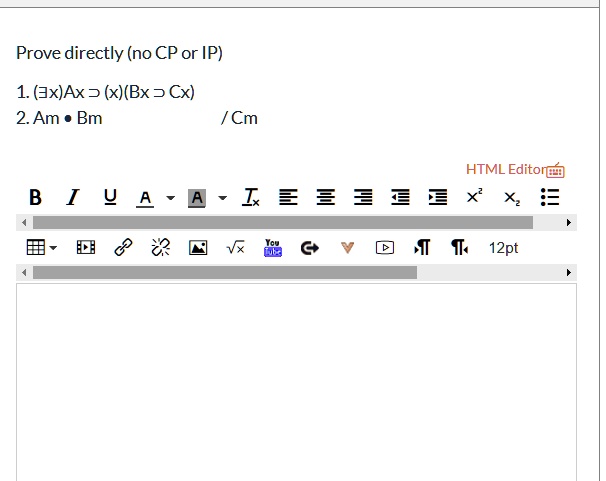The image size is (606, 481).
Task: Open the insert table dropdown
Action: (x=41, y=248)
